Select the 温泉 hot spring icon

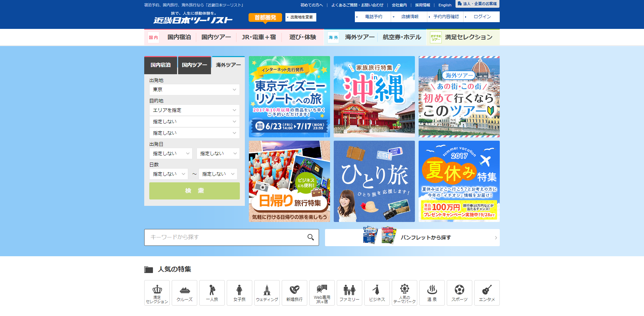point(432,293)
